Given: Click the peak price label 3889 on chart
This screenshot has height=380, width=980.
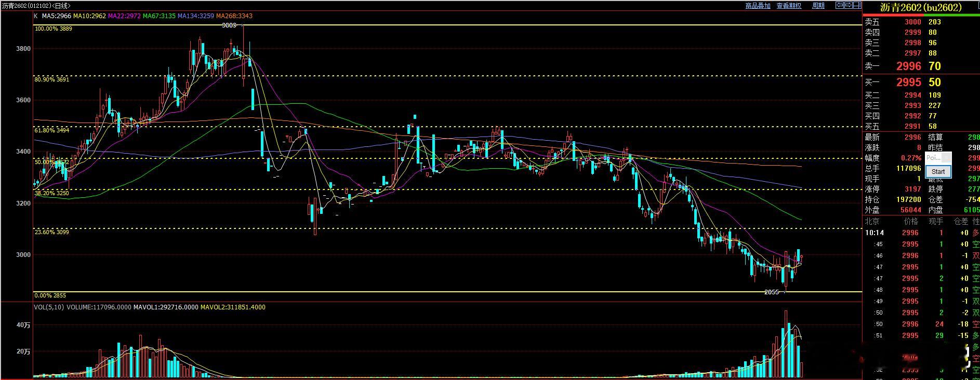Looking at the screenshot, I should pyautogui.click(x=229, y=25).
